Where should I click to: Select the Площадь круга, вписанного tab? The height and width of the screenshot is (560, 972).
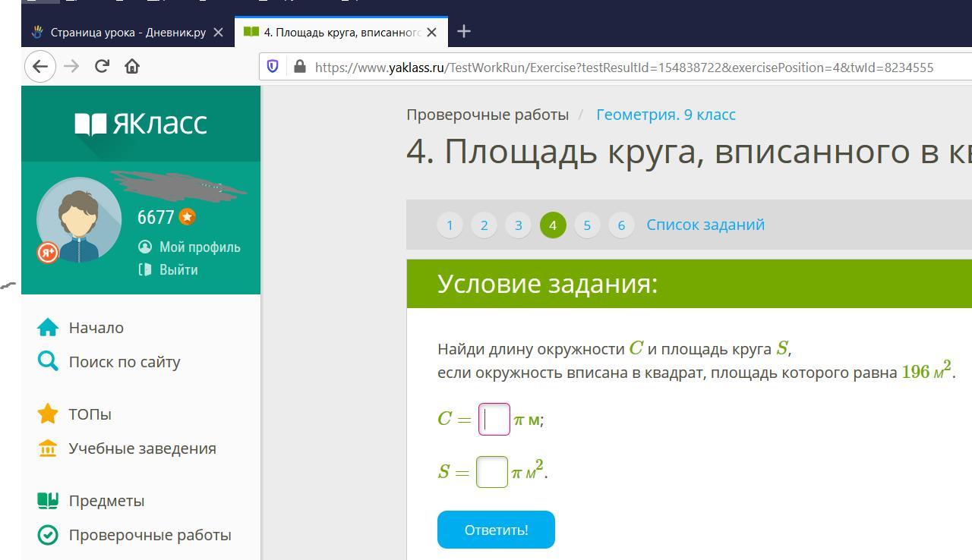tap(341, 33)
